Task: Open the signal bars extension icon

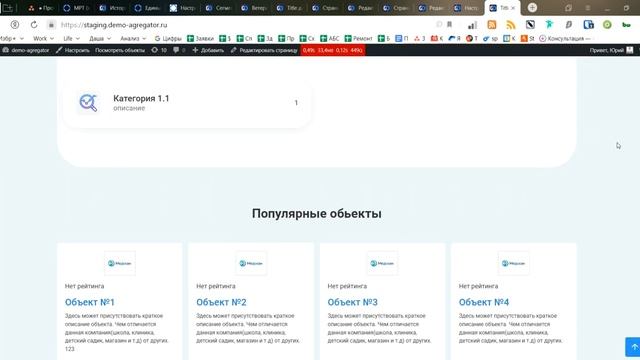Action: (472, 25)
